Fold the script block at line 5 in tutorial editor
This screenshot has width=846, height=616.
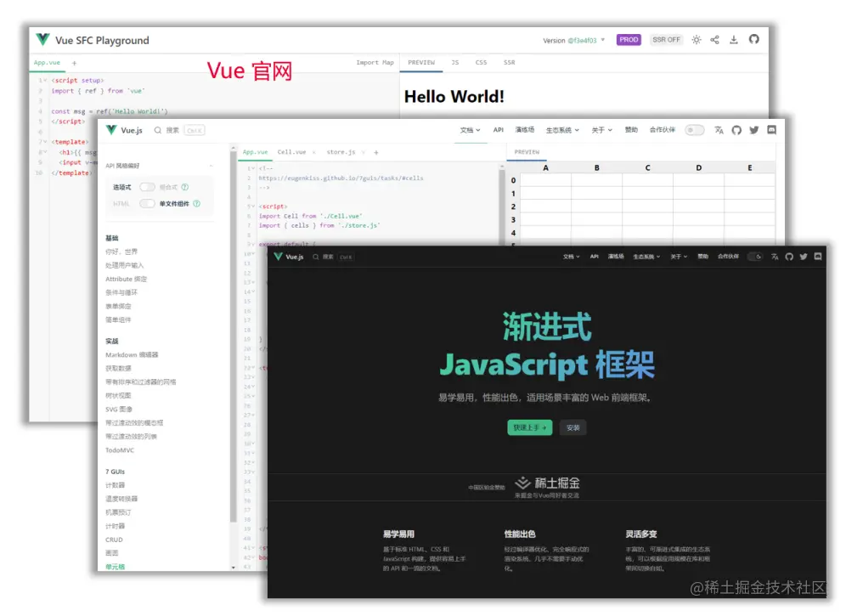click(x=253, y=206)
